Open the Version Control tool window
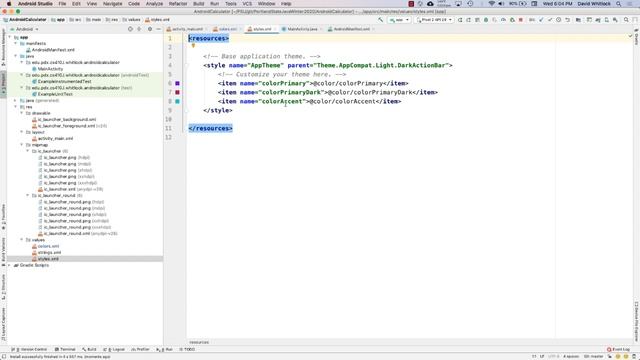Viewport: 640px width, 360px height. pos(29,349)
